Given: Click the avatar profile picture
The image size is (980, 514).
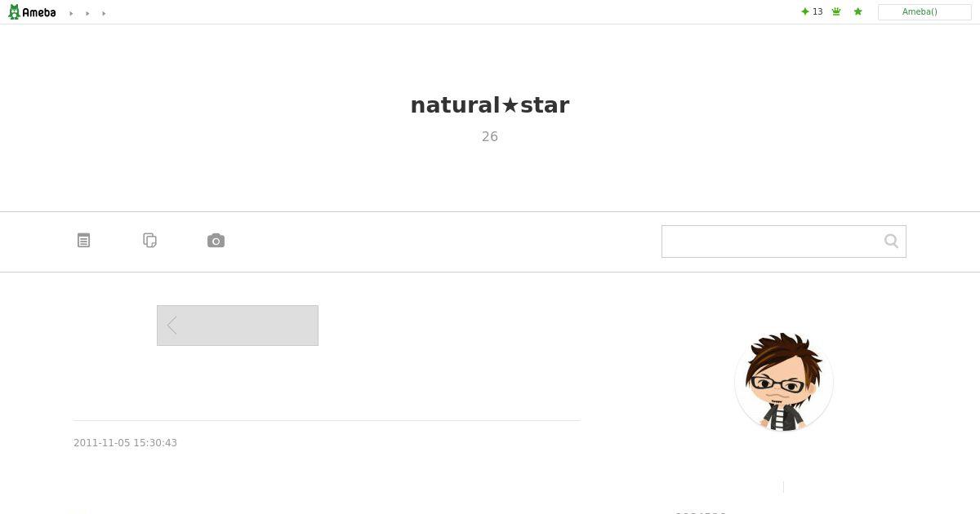Looking at the screenshot, I should (784, 381).
